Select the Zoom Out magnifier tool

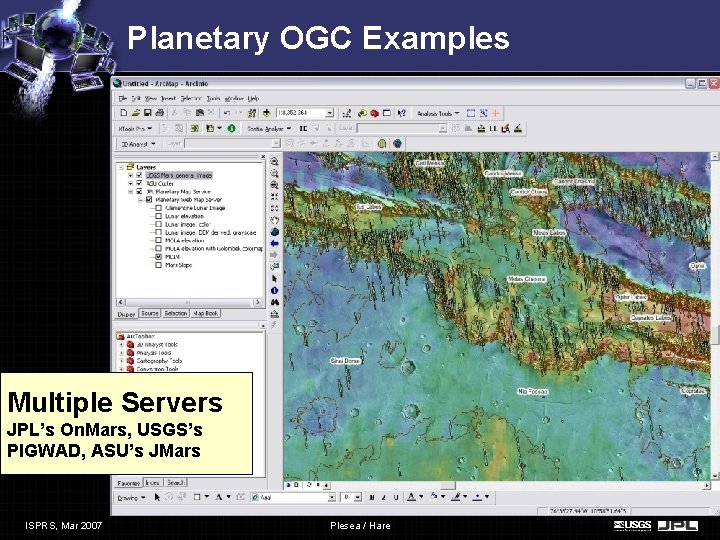click(275, 174)
